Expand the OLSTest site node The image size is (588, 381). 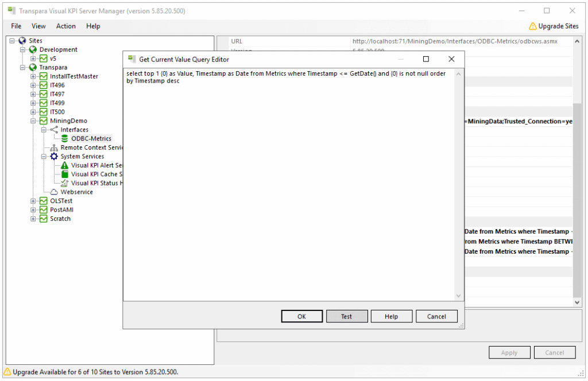point(33,201)
